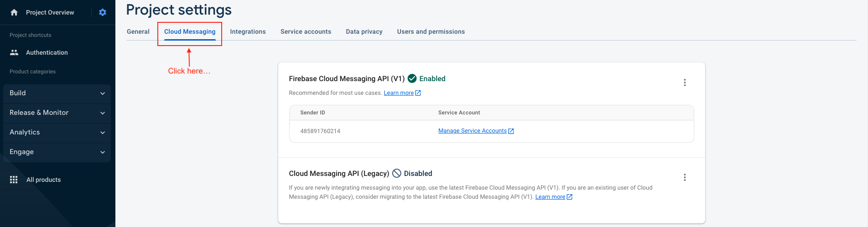Expand the Engage category
This screenshot has height=227, width=868.
[x=57, y=152]
